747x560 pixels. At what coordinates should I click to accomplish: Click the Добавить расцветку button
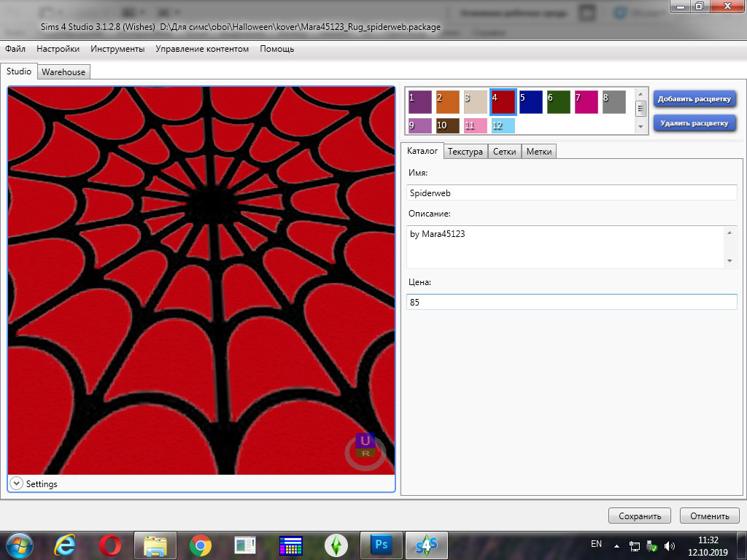(694, 99)
